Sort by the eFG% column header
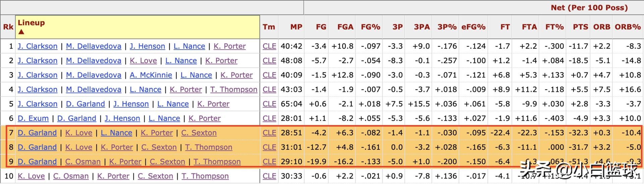 [473, 27]
